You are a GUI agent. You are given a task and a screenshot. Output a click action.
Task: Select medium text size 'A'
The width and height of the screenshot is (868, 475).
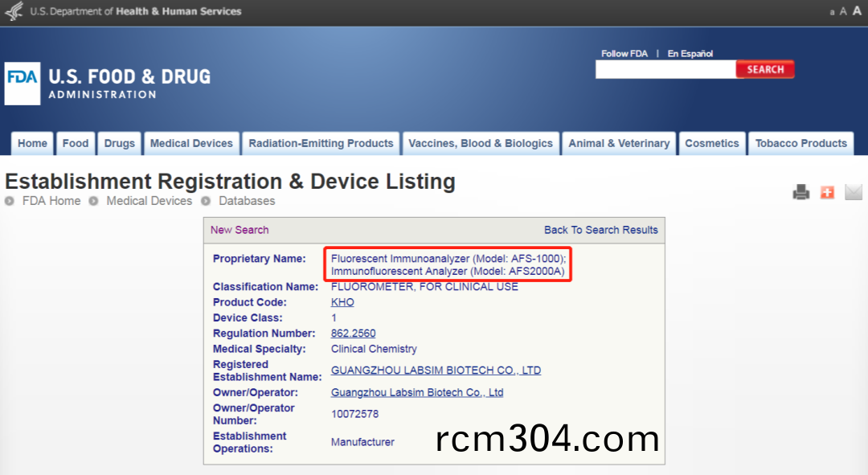pos(843,11)
